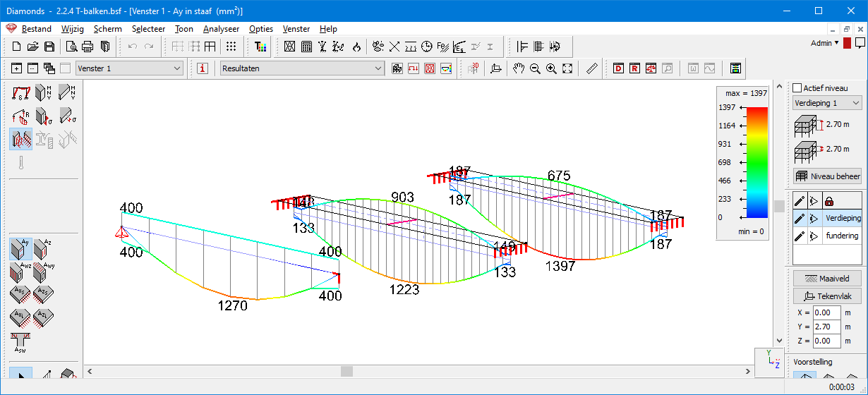Click the vertical scrollbar thumb of the view
Screen dimensions: 868x395
779,206
